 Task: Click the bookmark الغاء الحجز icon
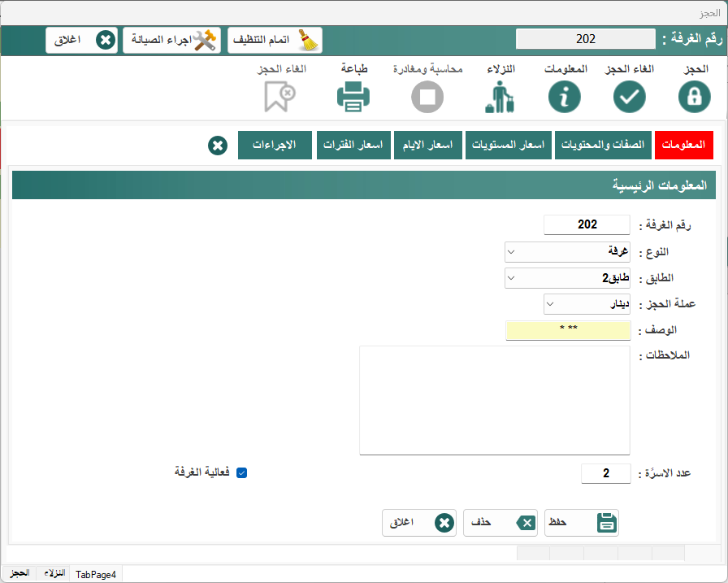pos(279,97)
